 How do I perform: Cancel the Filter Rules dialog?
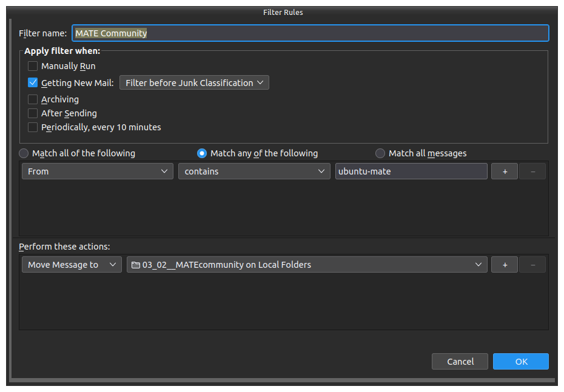click(x=460, y=362)
